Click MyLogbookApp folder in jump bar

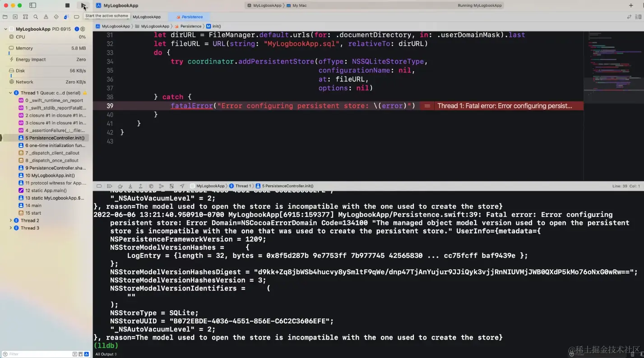(x=152, y=26)
